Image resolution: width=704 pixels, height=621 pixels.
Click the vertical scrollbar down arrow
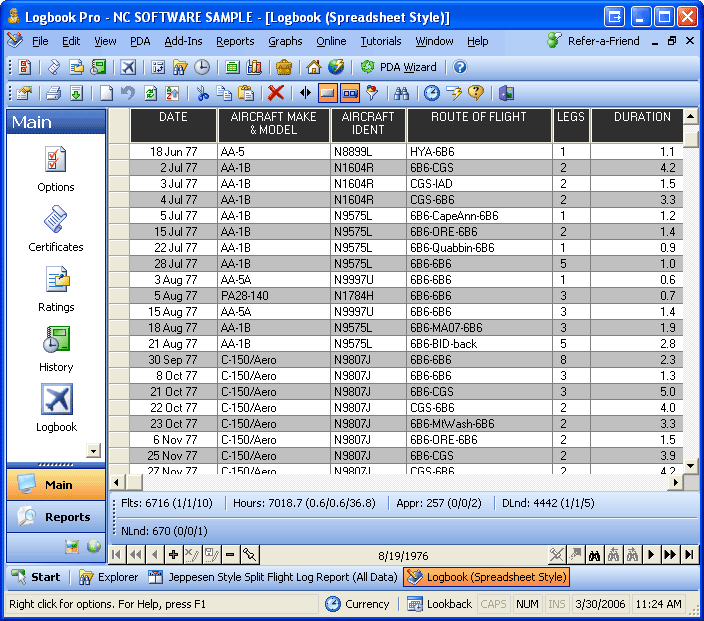coord(691,466)
